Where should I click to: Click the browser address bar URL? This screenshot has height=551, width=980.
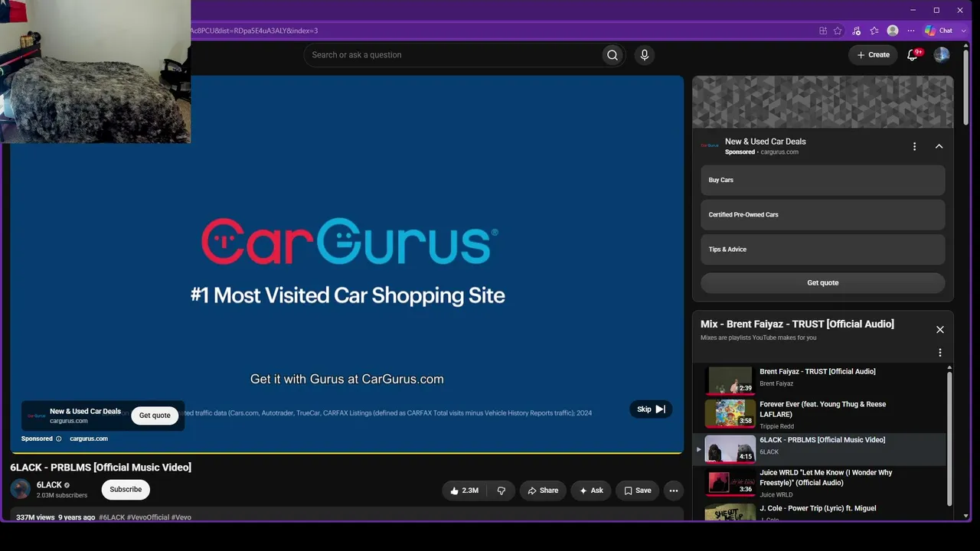click(x=254, y=31)
